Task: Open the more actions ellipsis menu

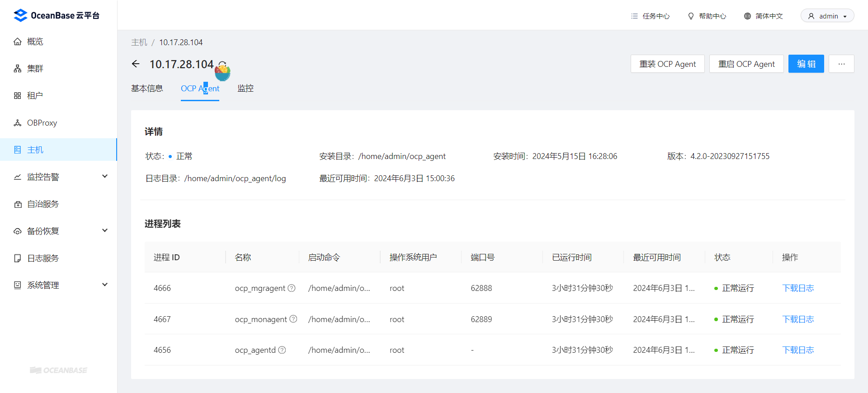Action: (x=841, y=64)
